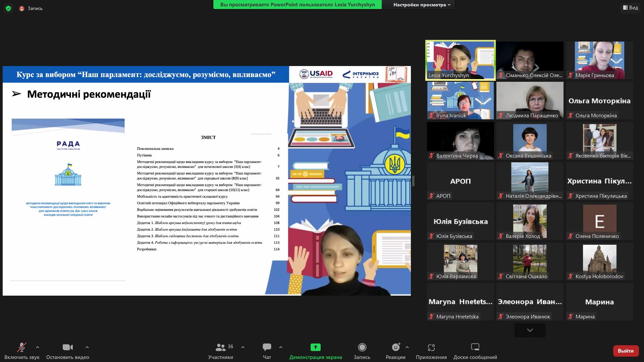Click muted mic icon on Оксана Вишинська tile

501,156
